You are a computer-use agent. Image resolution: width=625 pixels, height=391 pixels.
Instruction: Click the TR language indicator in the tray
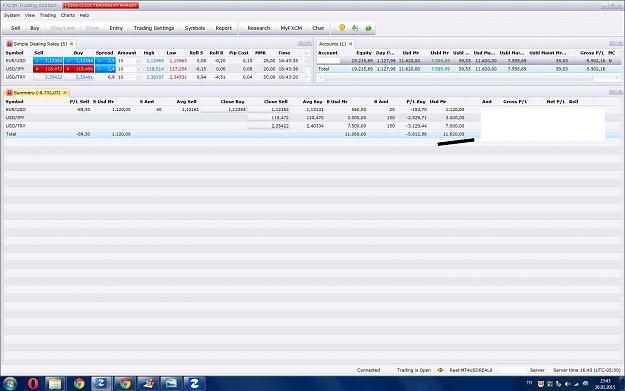tap(529, 383)
